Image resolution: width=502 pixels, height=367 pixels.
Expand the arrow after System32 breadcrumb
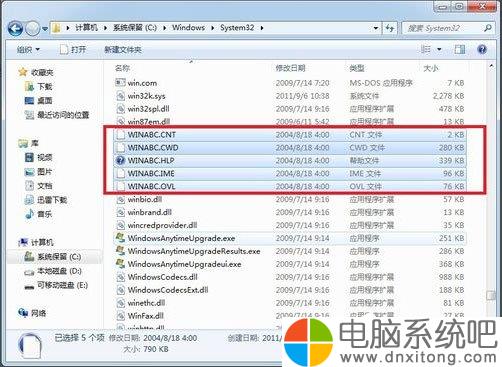coord(262,28)
